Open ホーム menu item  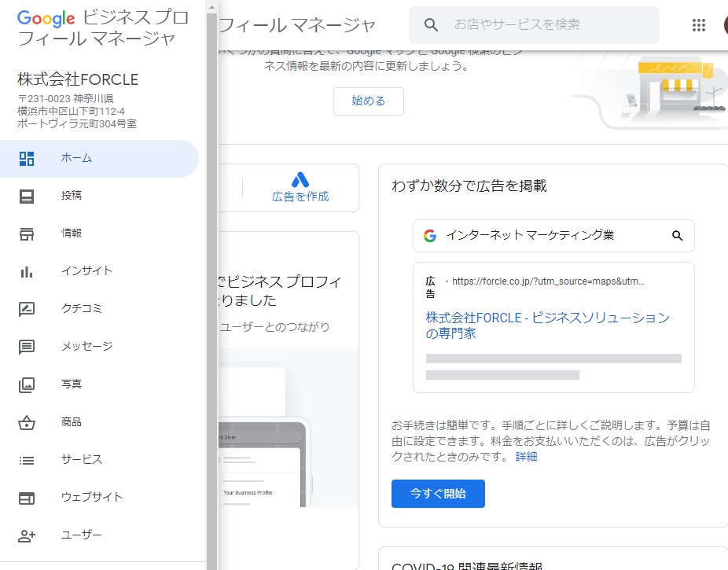pos(99,158)
